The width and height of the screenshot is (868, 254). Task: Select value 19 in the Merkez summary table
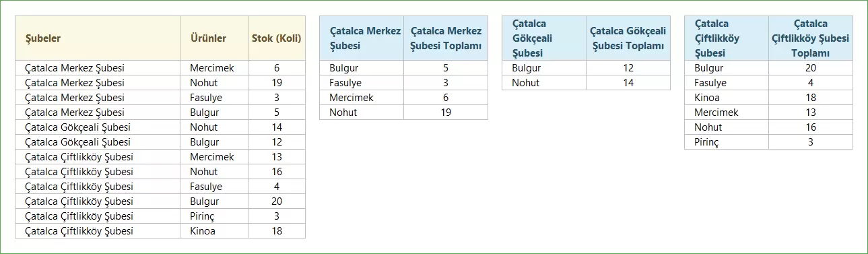pyautogui.click(x=446, y=113)
